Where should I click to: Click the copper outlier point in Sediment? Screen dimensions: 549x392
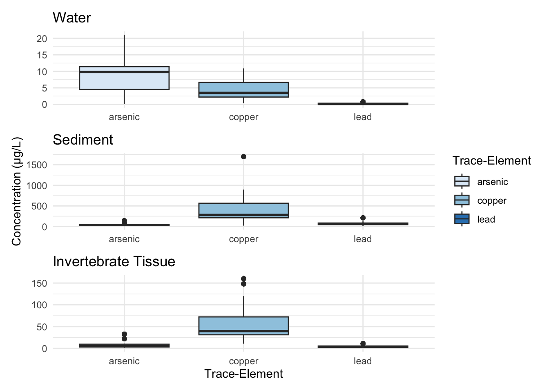[243, 157]
